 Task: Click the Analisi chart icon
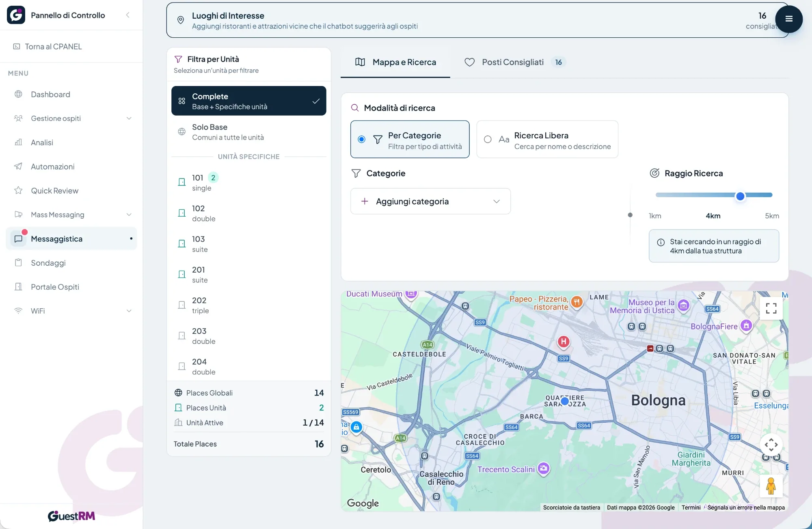tap(18, 142)
